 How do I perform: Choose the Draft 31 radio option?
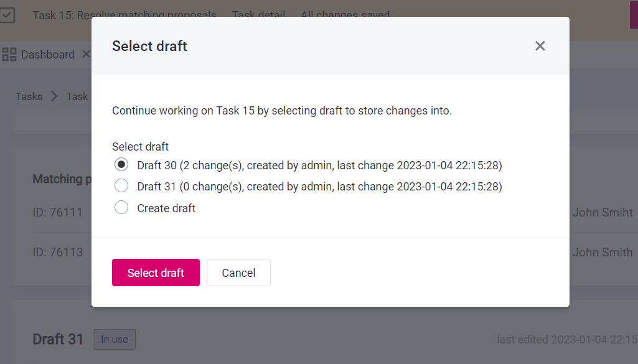121,186
